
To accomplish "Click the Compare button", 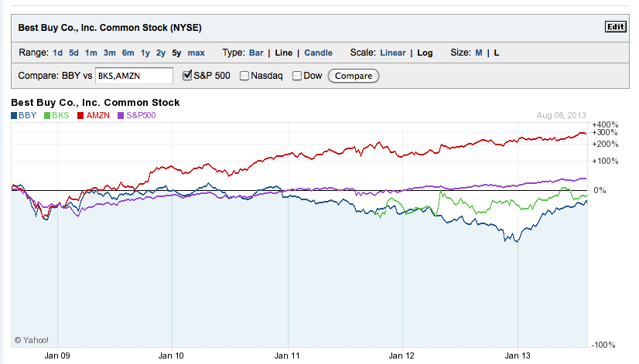I will [354, 76].
